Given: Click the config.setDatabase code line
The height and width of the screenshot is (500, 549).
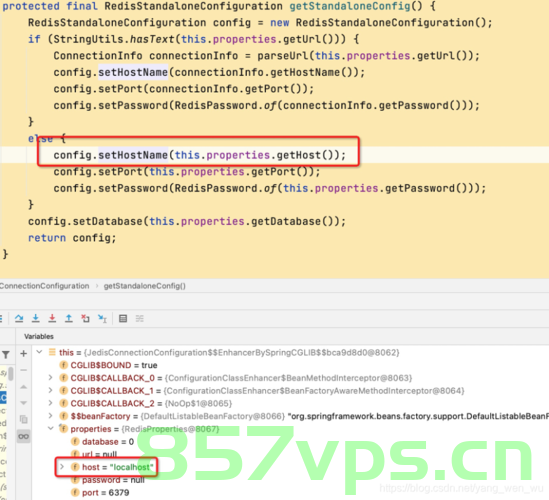Looking at the screenshot, I should tap(187, 222).
